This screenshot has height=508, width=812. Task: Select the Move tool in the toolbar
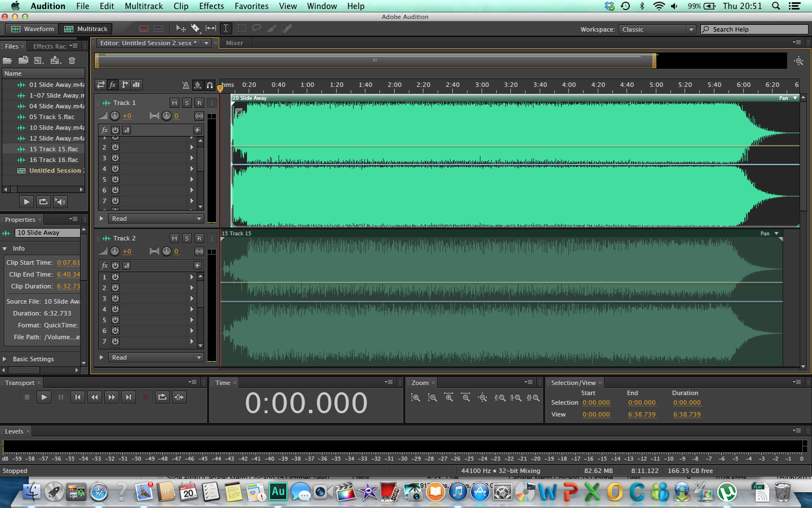click(180, 28)
